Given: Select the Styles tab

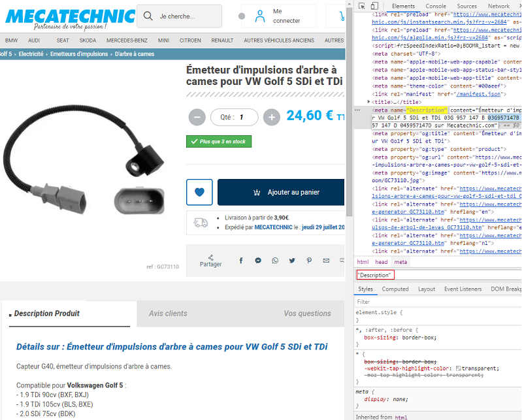Looking at the screenshot, I should tap(365, 289).
